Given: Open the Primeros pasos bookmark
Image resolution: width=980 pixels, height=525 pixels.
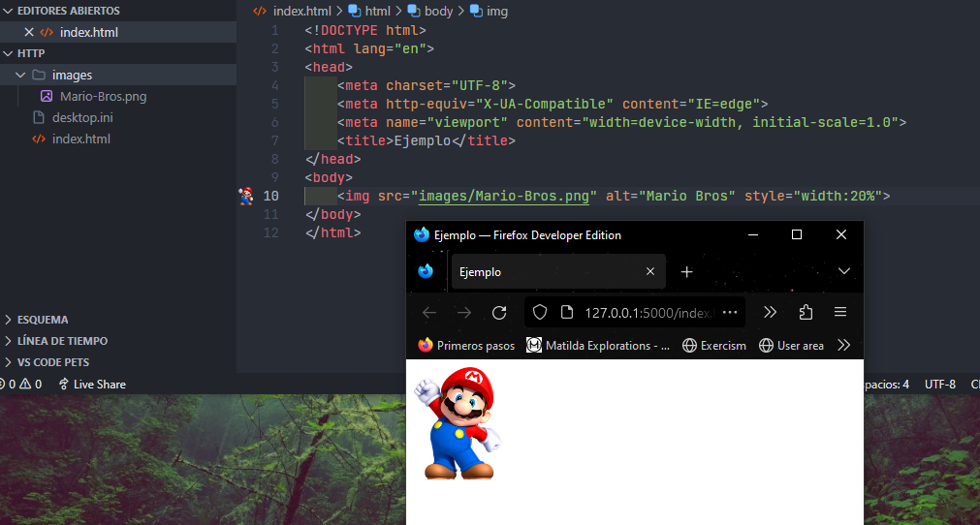Looking at the screenshot, I should coord(466,345).
